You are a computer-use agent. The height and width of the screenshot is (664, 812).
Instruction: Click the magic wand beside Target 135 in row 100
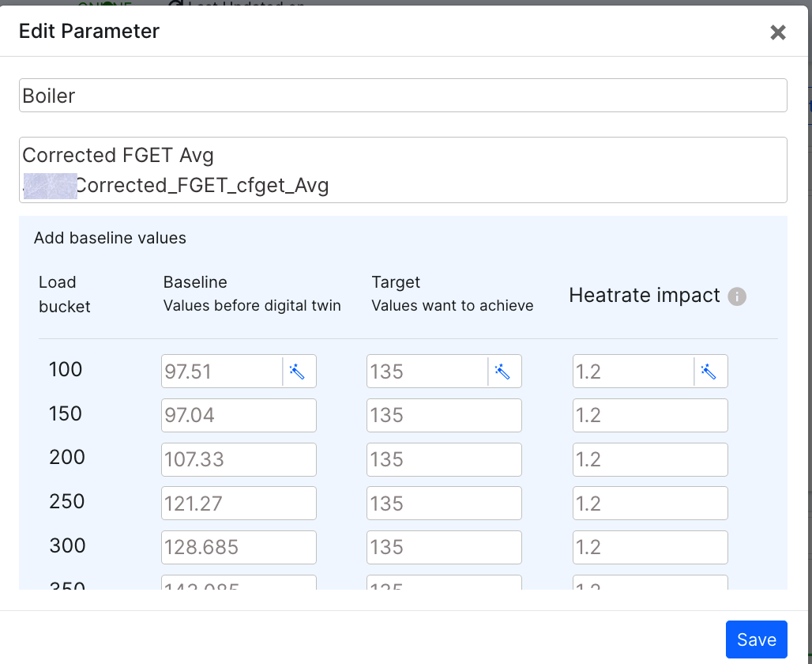[503, 372]
